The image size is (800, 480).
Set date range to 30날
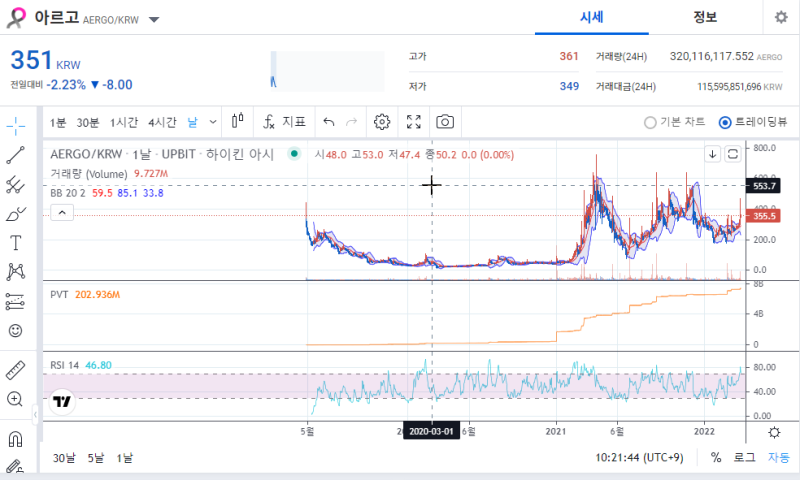(64, 458)
